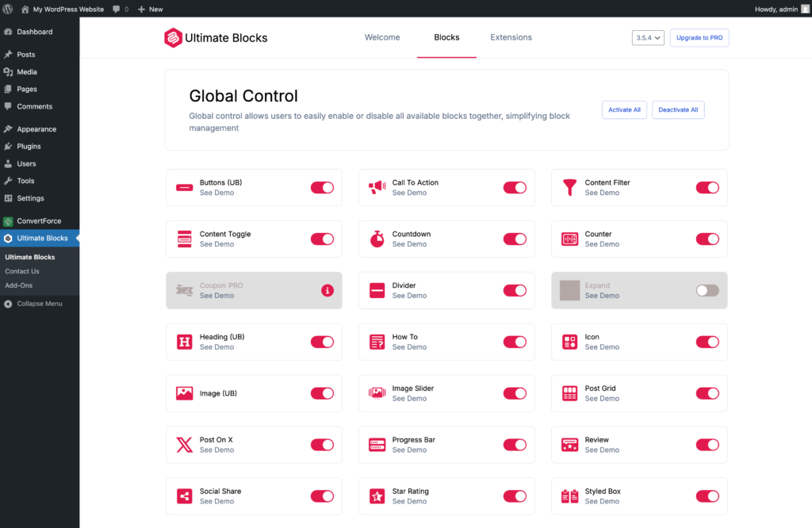This screenshot has height=528, width=812.
Task: Disable the Buttons (UB) block toggle
Action: (x=322, y=188)
